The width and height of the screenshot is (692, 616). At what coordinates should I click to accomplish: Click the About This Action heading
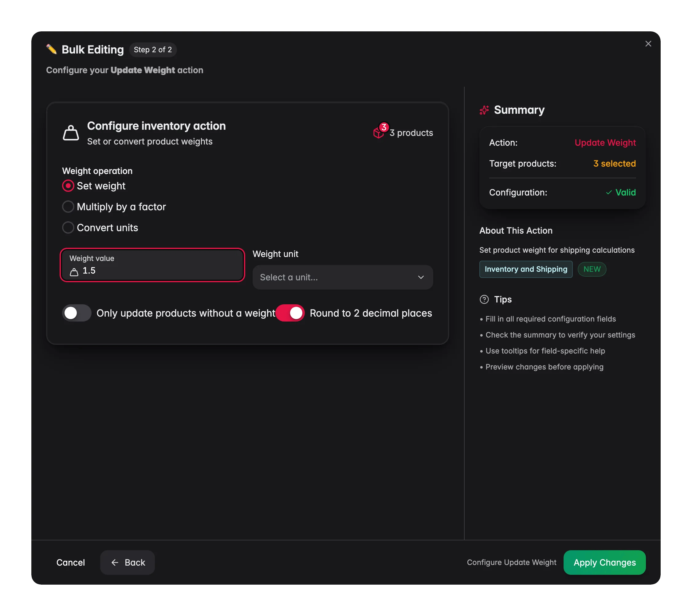click(x=516, y=231)
